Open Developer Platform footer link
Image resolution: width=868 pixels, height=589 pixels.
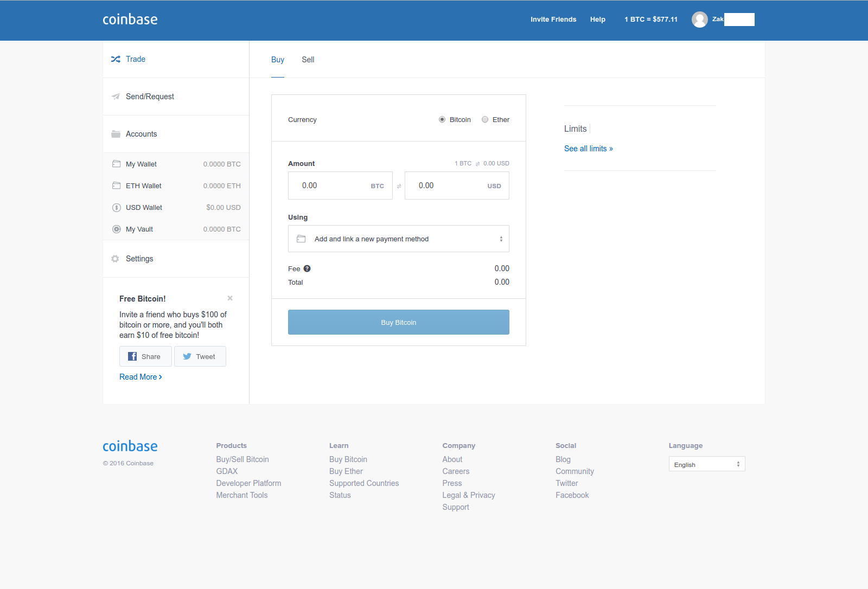pos(248,483)
